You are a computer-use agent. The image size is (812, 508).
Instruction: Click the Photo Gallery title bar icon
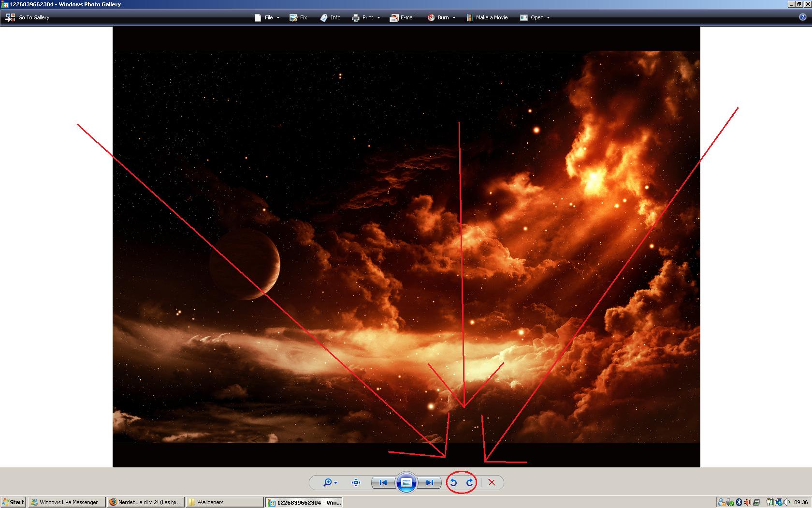[5, 4]
